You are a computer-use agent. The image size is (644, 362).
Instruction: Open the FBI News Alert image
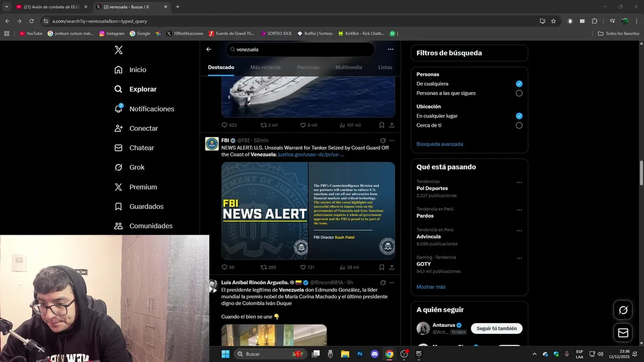click(308, 211)
